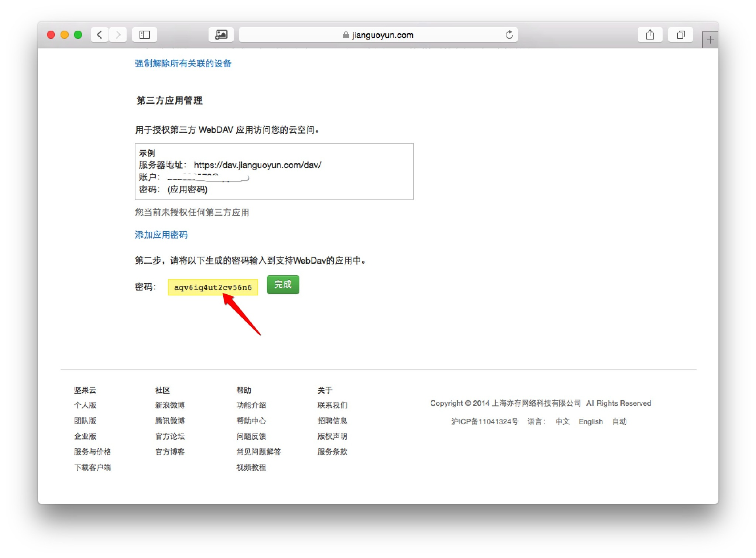Click the 官方论坛 community link
This screenshot has width=756, height=558.
click(x=170, y=436)
